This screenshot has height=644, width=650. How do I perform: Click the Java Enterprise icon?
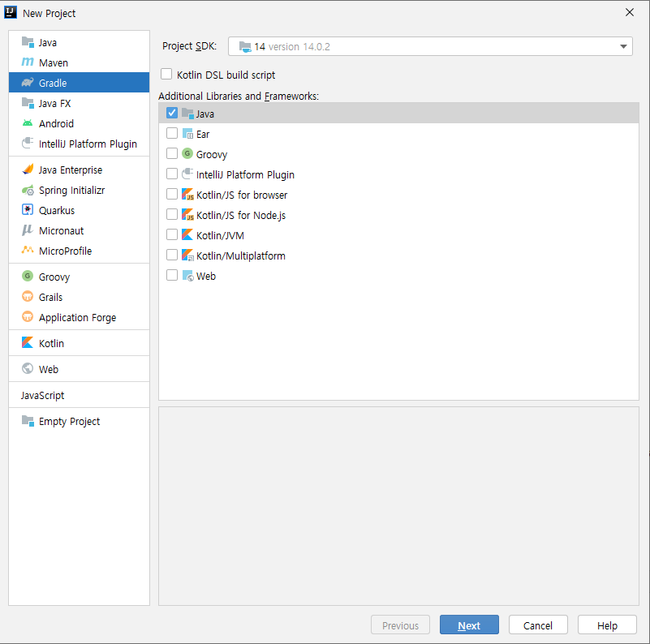tap(28, 170)
